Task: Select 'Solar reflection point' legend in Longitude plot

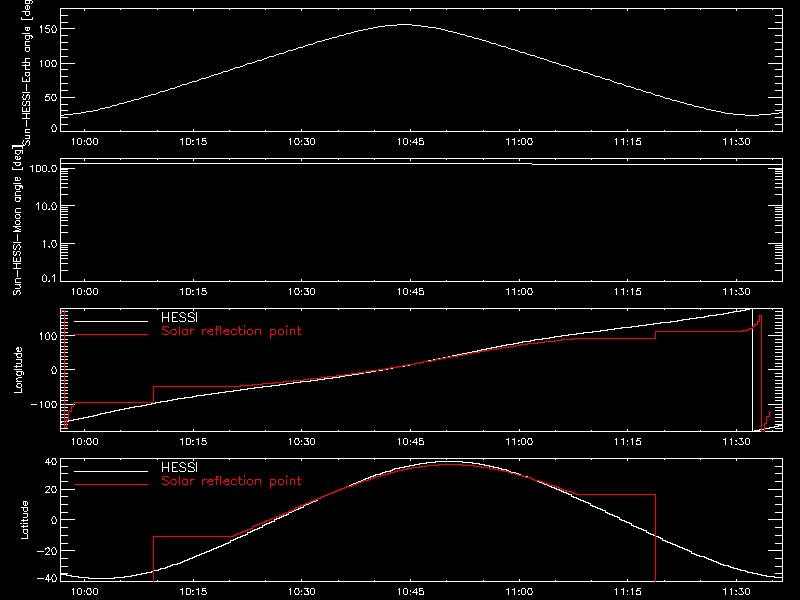Action: click(x=231, y=331)
